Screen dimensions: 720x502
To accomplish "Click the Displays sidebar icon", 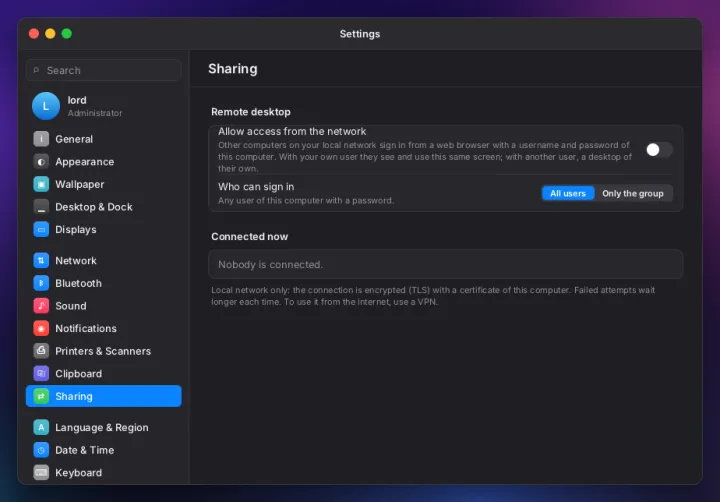I will coord(41,229).
